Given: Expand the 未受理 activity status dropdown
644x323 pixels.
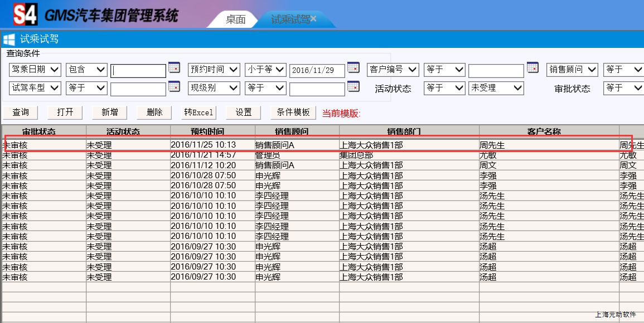Looking at the screenshot, I should (496, 88).
